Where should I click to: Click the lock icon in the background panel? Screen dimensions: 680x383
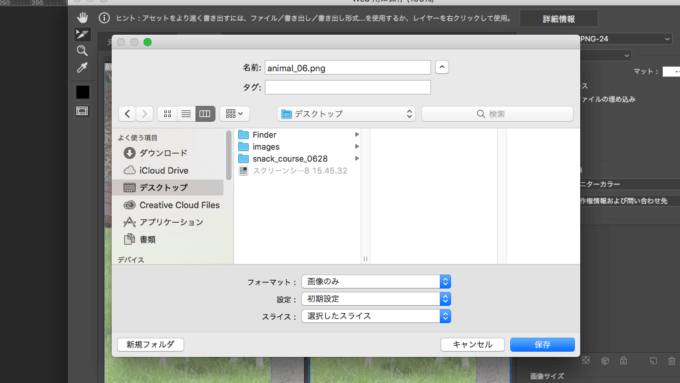click(x=623, y=360)
